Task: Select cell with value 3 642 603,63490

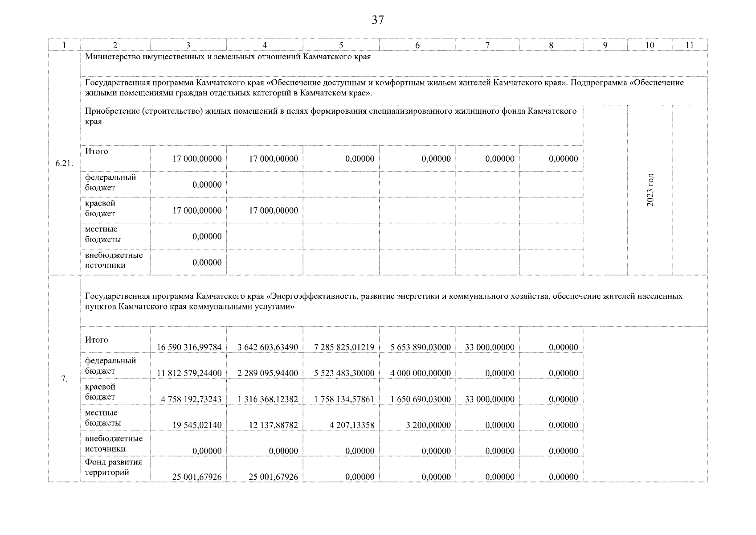Action: 268,347
